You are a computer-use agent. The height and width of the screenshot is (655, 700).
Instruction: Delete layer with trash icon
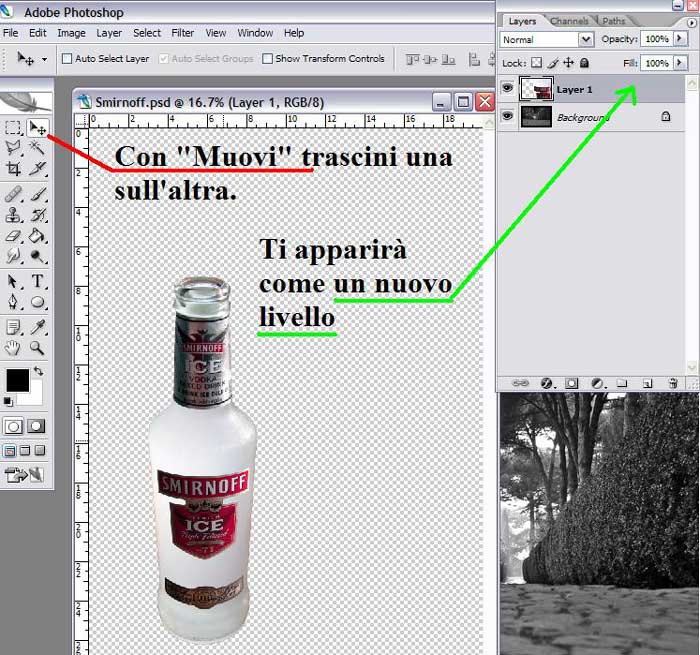(x=673, y=383)
